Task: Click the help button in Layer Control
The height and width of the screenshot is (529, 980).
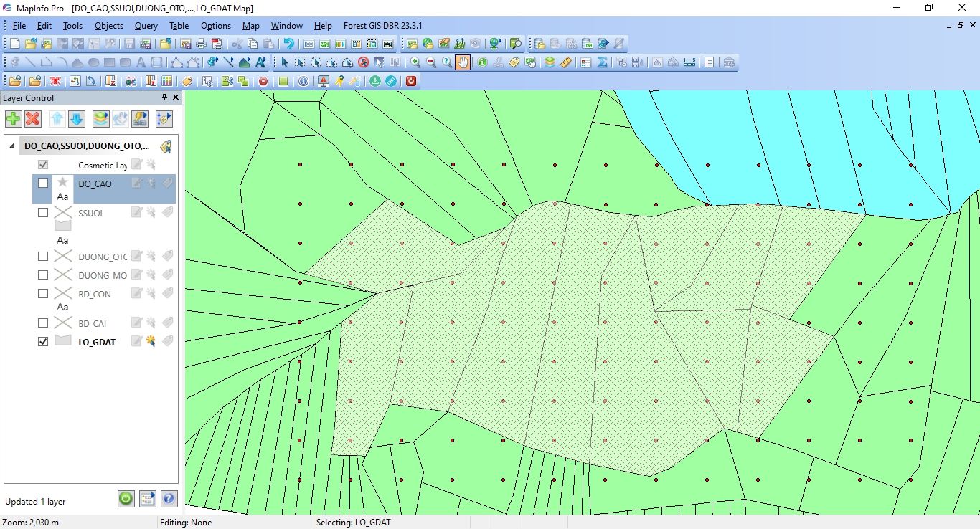Action: [x=169, y=498]
